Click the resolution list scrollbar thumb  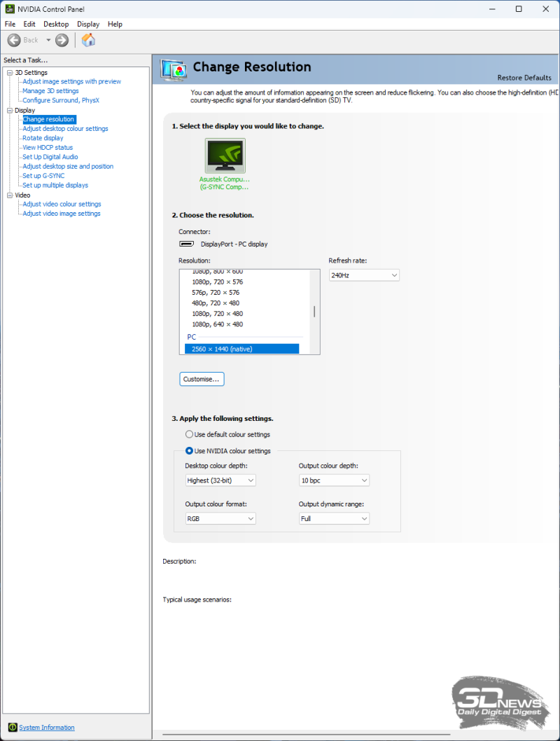tap(314, 312)
